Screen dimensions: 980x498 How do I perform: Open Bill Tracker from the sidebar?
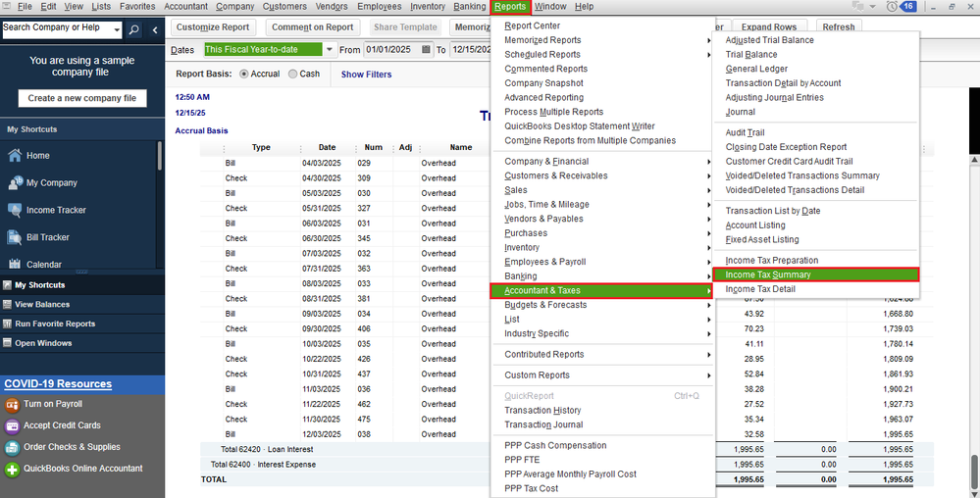click(15, 237)
